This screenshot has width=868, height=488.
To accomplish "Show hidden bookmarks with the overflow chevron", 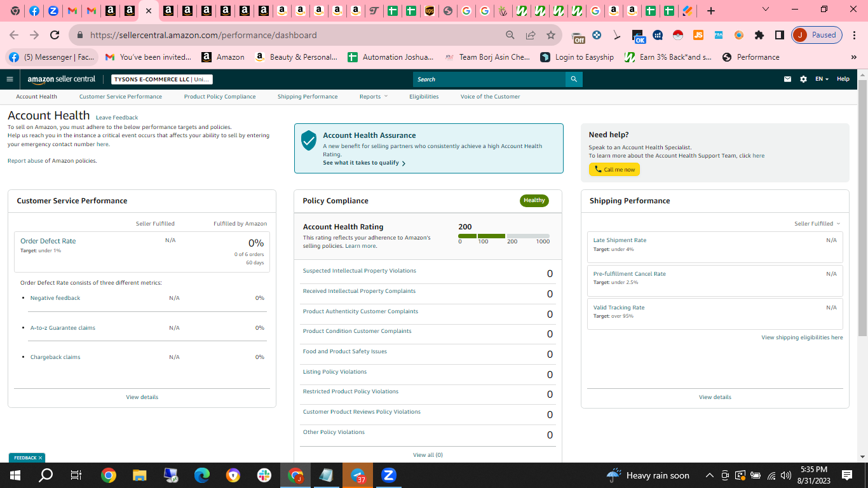I will [x=853, y=57].
